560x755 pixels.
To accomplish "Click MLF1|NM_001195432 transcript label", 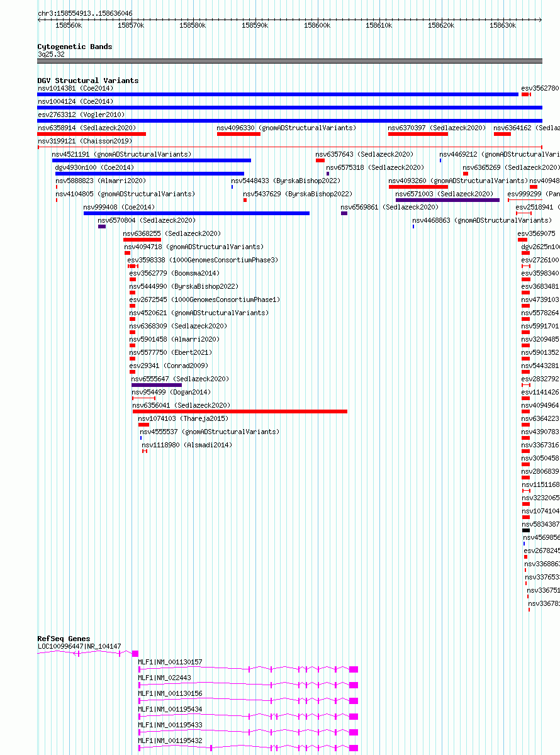I will click(171, 741).
